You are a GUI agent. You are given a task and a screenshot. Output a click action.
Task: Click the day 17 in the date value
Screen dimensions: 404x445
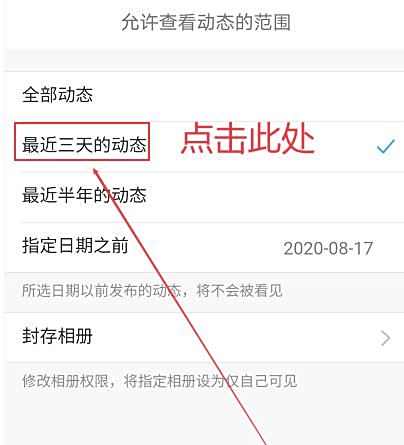pyautogui.click(x=363, y=249)
